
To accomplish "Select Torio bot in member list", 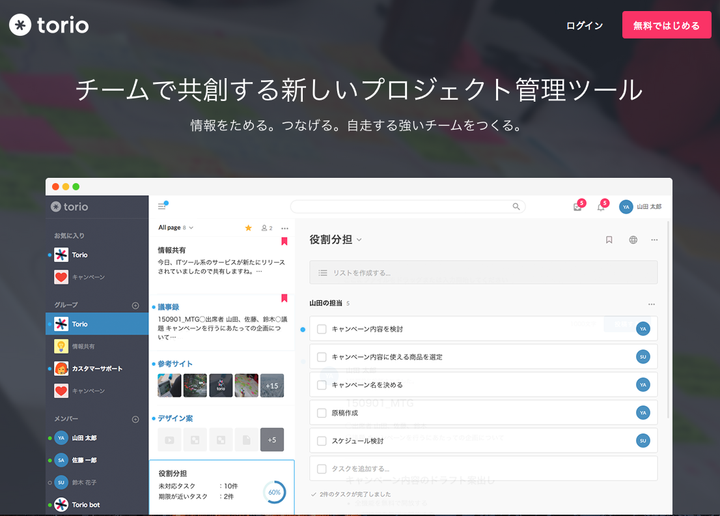I will [x=77, y=505].
